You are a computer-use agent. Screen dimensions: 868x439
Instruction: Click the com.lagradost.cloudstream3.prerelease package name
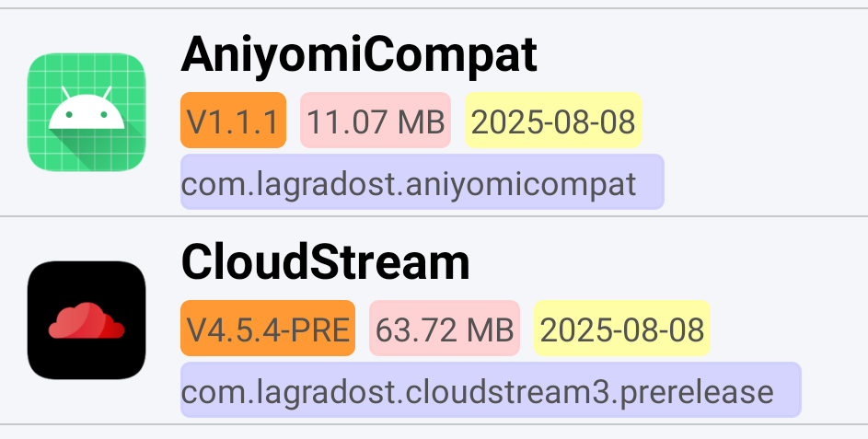[491, 390]
